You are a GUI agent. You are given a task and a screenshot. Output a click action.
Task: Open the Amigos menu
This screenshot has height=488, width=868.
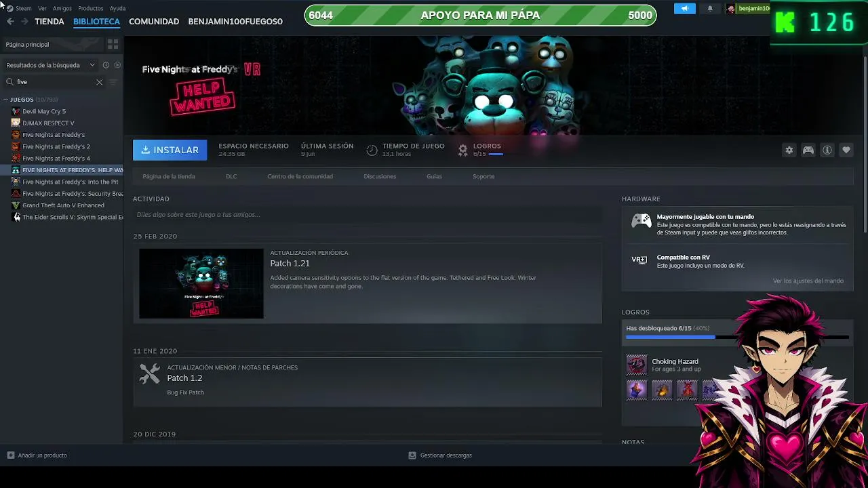click(62, 8)
